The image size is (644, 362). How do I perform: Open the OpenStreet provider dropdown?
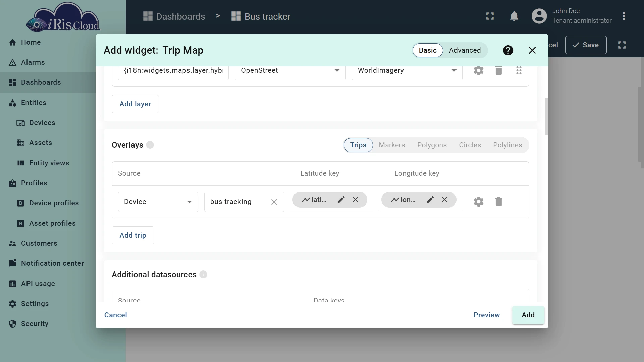(290, 70)
